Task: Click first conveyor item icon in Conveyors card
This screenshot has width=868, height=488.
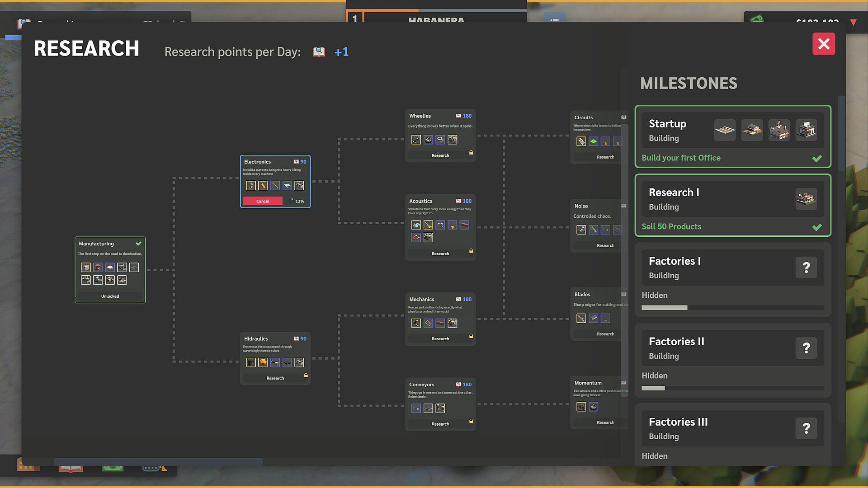Action: (416, 408)
